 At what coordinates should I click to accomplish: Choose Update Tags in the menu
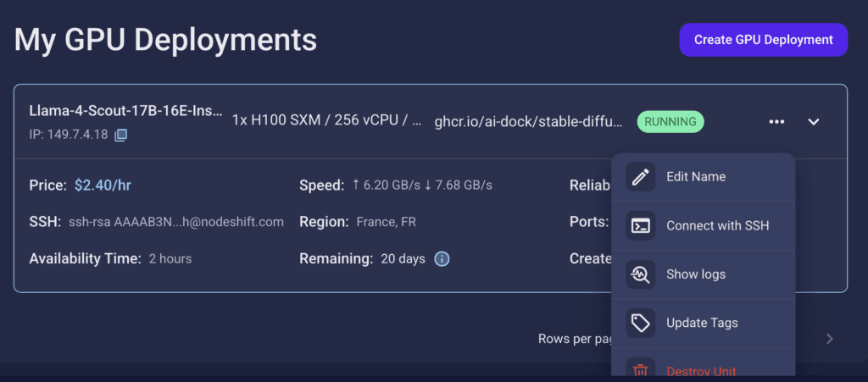click(703, 323)
